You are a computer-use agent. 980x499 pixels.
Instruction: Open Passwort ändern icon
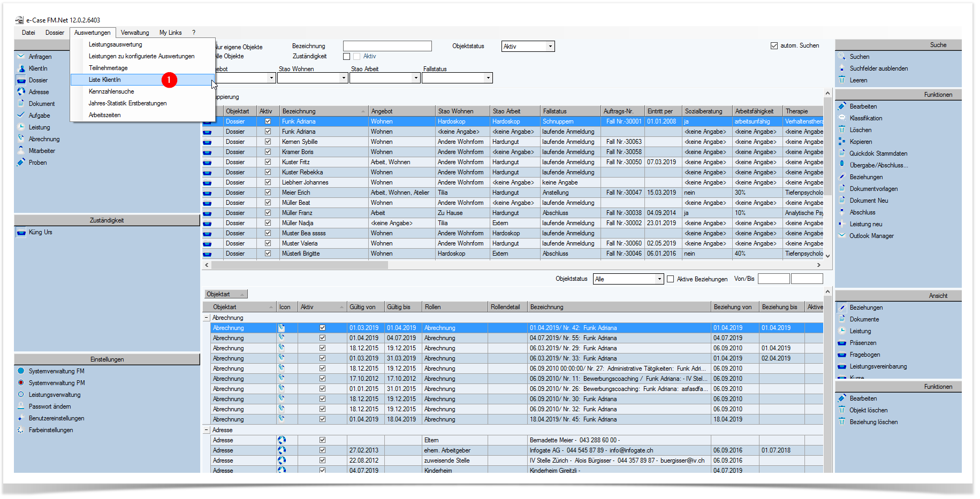(x=21, y=406)
